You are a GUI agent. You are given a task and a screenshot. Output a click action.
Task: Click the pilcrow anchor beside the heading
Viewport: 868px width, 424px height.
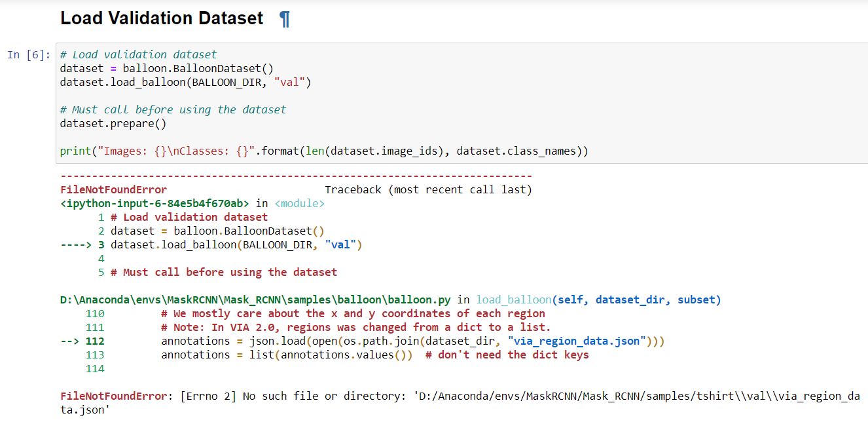click(x=283, y=18)
